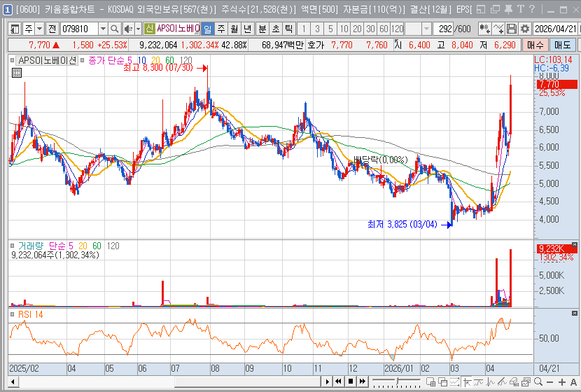The height and width of the screenshot is (392, 581).
Task: Click the chart zoom level slider
Action: (396, 381)
